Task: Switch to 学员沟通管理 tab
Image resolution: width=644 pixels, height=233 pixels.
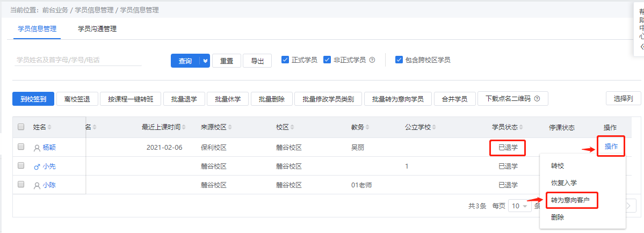Action: (97, 29)
